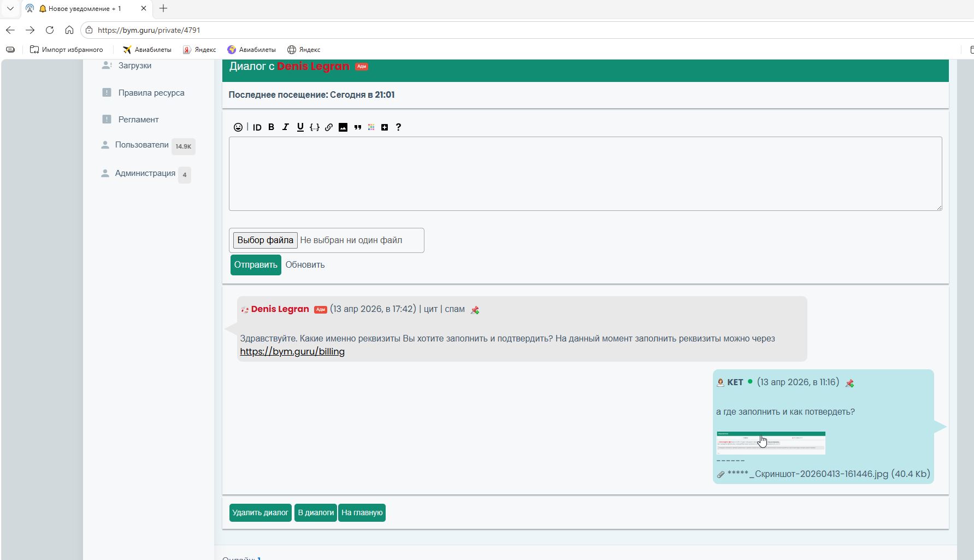Image resolution: width=974 pixels, height=560 pixels.
Task: Open the text color palette
Action: click(x=371, y=127)
